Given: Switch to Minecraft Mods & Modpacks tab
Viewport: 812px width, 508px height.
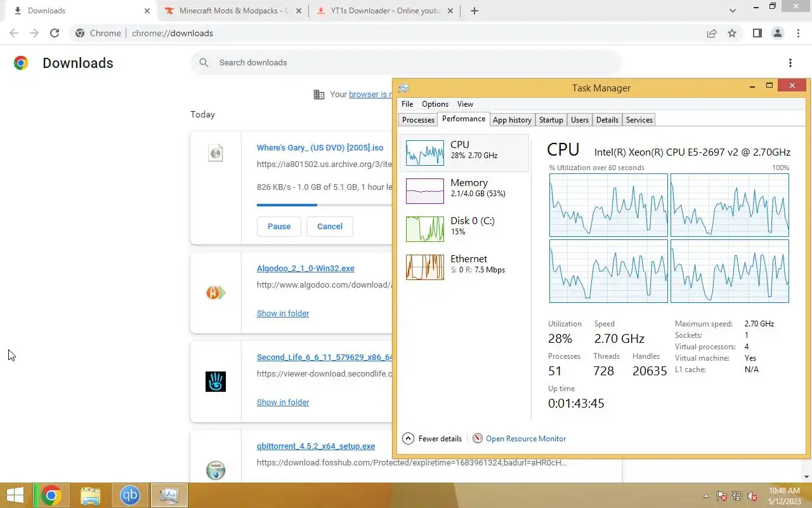Looking at the screenshot, I should tap(232, 11).
